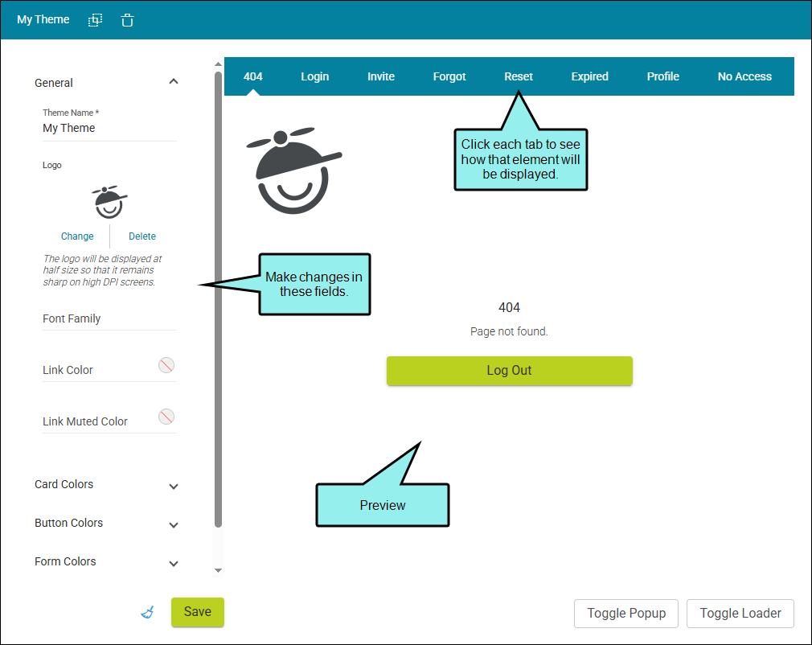Image resolution: width=812 pixels, height=645 pixels.
Task: Open the No Access tab
Action: pos(744,76)
